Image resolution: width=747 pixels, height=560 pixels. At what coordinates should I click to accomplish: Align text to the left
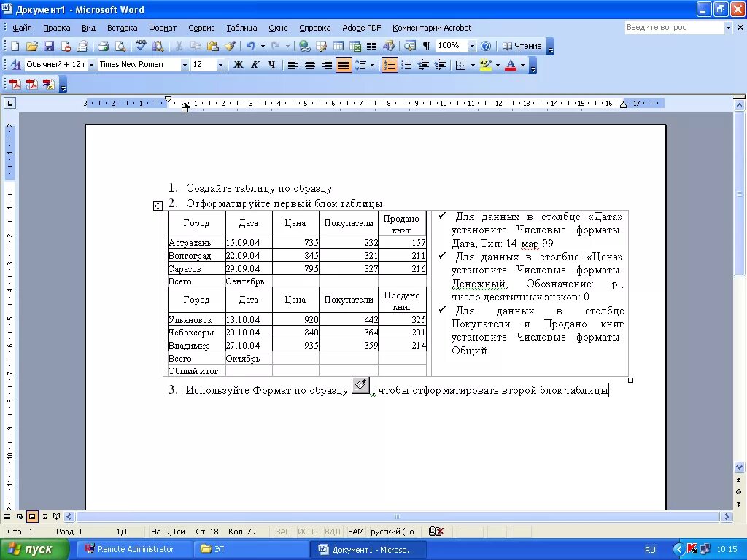pos(293,65)
